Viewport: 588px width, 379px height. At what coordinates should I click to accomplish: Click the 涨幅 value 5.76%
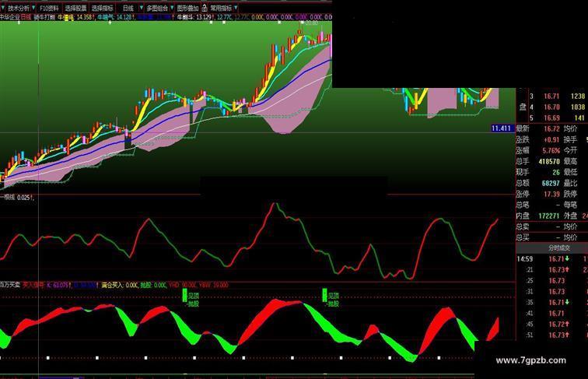[551, 151]
